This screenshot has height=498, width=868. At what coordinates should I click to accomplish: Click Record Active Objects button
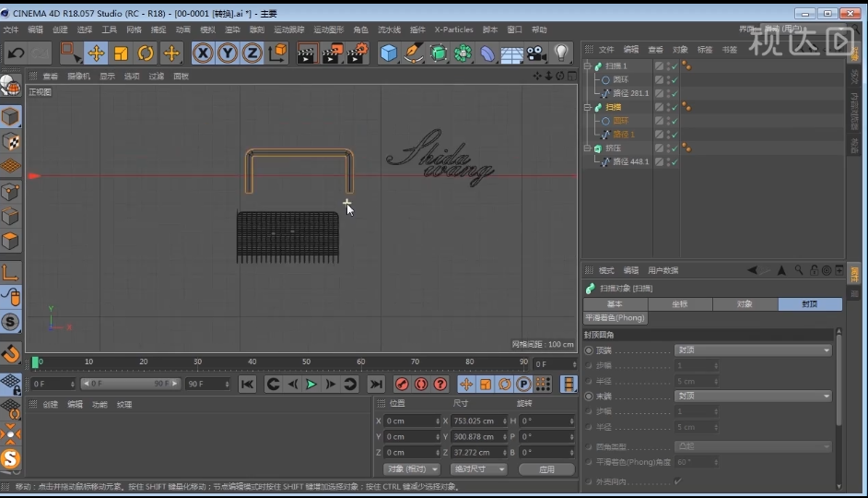[x=402, y=384]
